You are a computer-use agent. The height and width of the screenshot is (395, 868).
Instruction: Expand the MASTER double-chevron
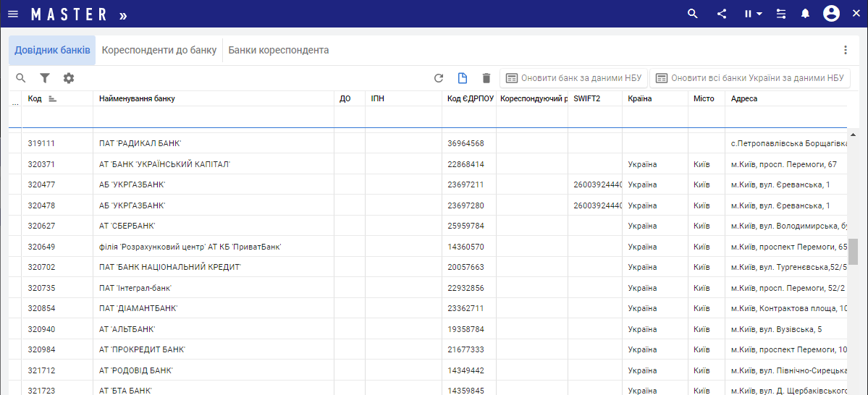point(123,14)
